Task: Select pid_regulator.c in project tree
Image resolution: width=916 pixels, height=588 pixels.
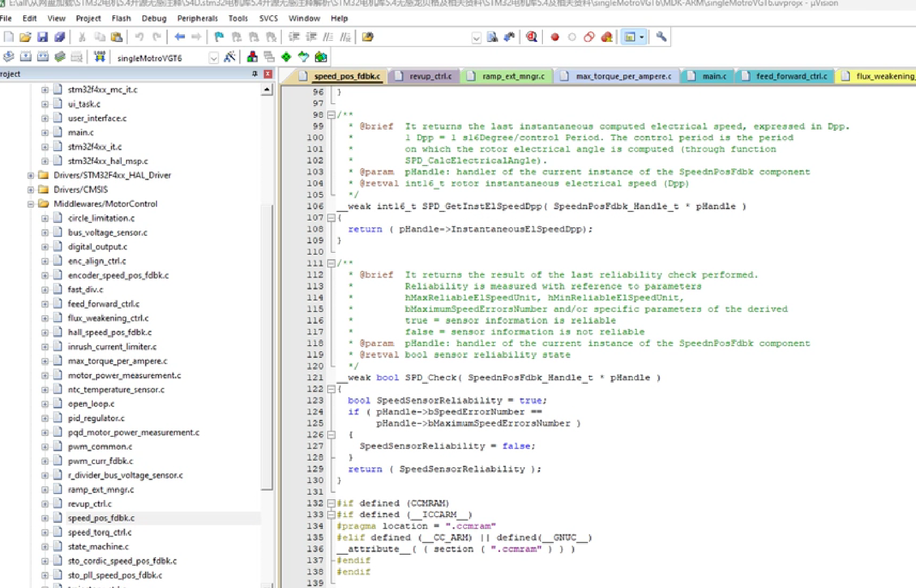Action: pyautogui.click(x=96, y=418)
